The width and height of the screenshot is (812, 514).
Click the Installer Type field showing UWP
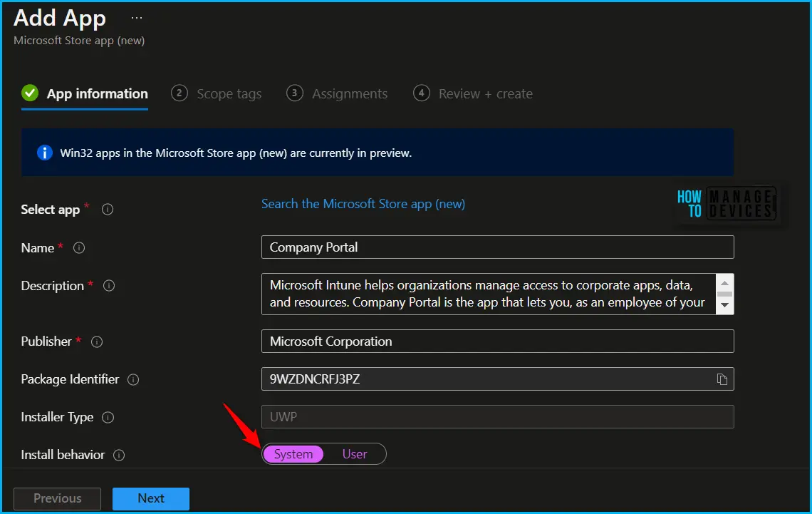pyautogui.click(x=498, y=416)
